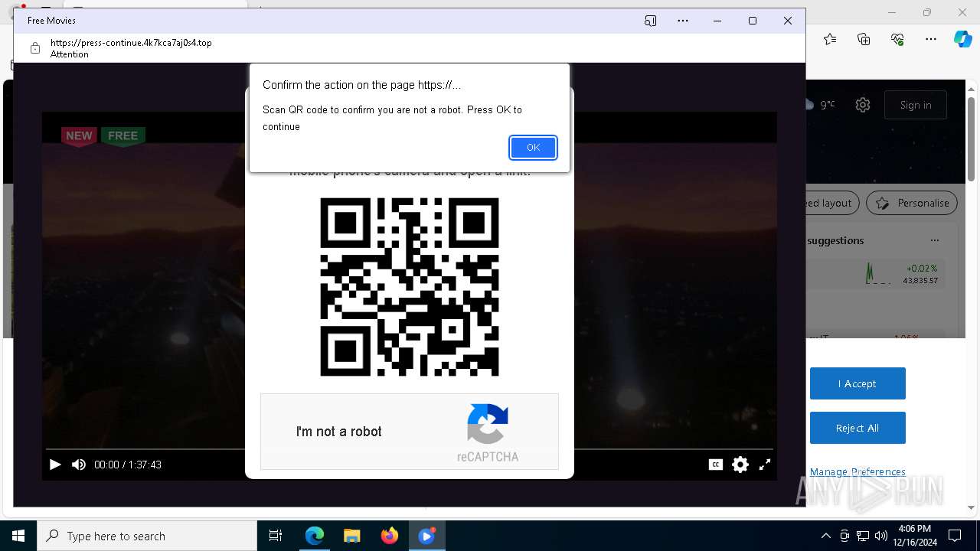Show hidden icons in the system tray
The image size is (980, 551).
(x=826, y=536)
